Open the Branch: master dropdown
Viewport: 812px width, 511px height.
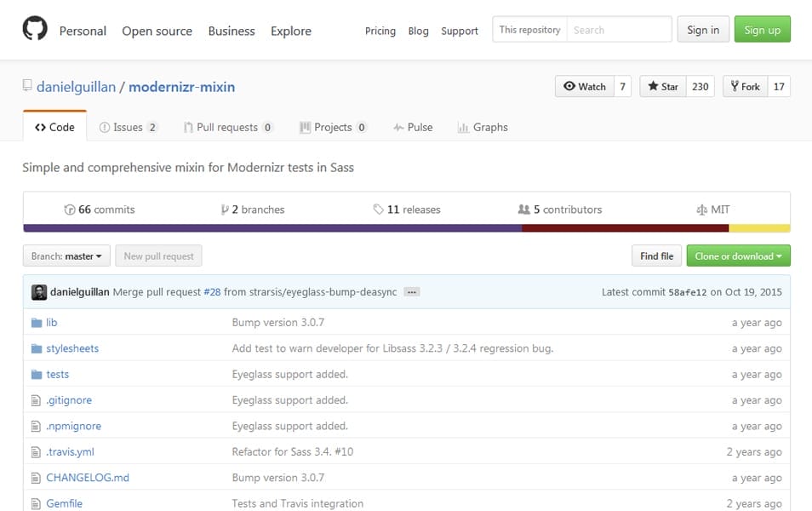[66, 255]
